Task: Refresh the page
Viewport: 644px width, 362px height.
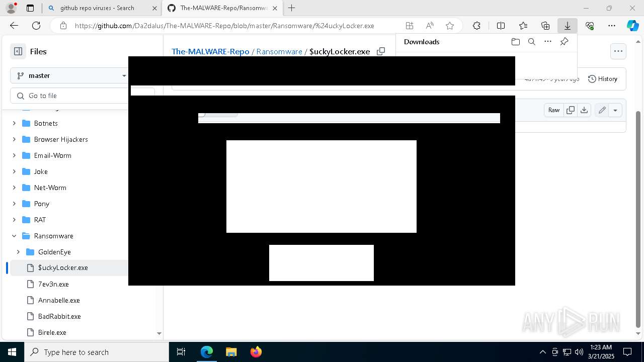Action: pos(36,26)
